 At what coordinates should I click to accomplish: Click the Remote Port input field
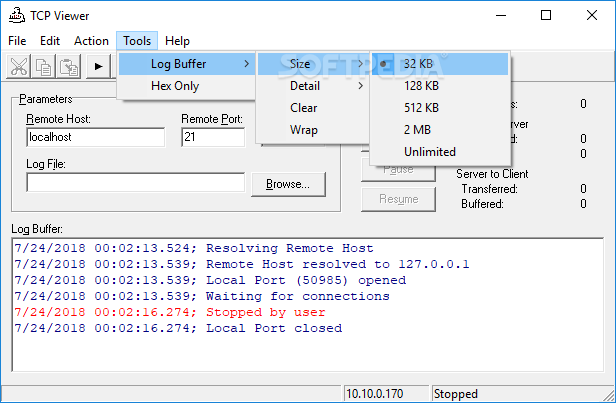(213, 137)
